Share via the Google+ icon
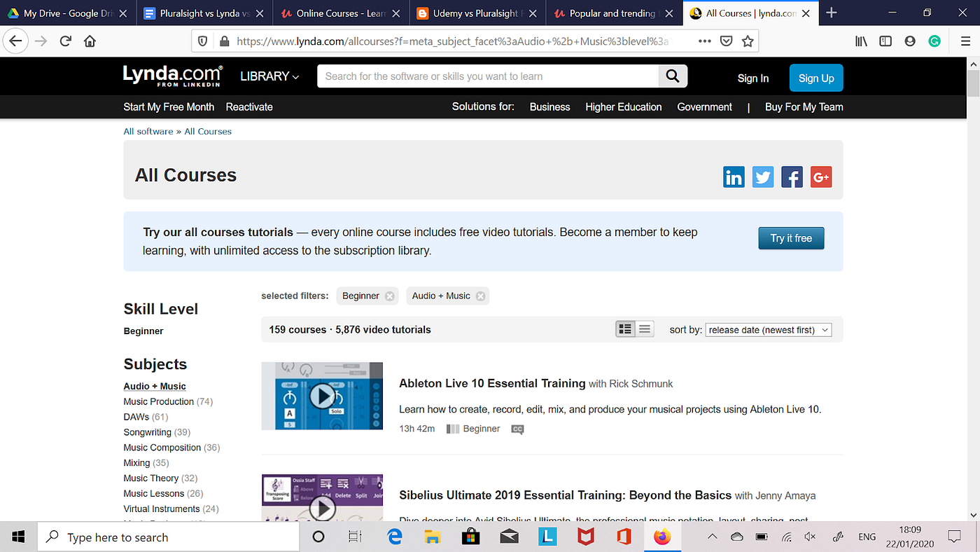Image resolution: width=980 pixels, height=552 pixels. click(820, 177)
